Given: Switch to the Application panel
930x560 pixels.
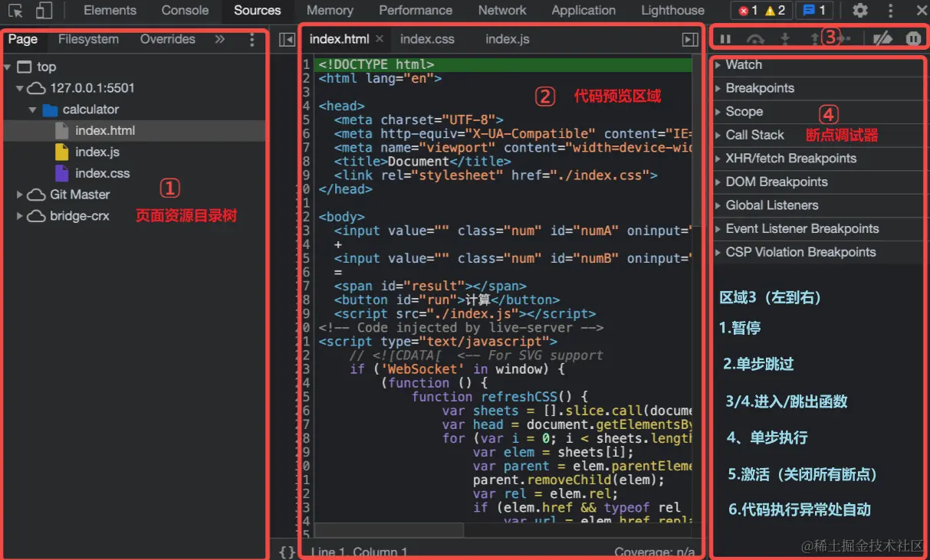Looking at the screenshot, I should pos(583,11).
